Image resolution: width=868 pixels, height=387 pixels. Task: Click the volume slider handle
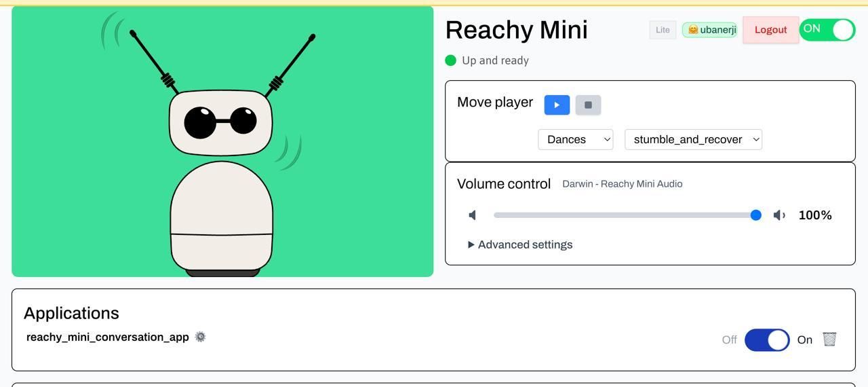click(x=755, y=215)
